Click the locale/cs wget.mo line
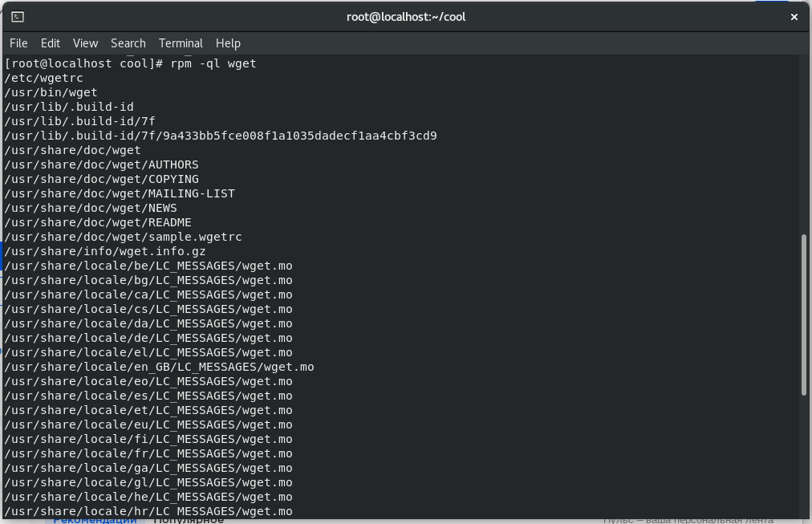812x524 pixels. tap(148, 310)
